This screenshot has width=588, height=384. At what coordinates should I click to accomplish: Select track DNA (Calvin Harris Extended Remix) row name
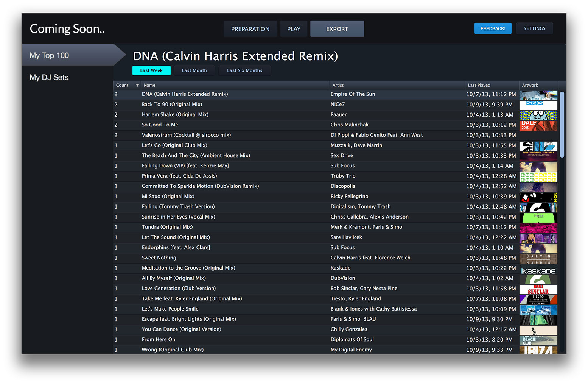pyautogui.click(x=185, y=94)
